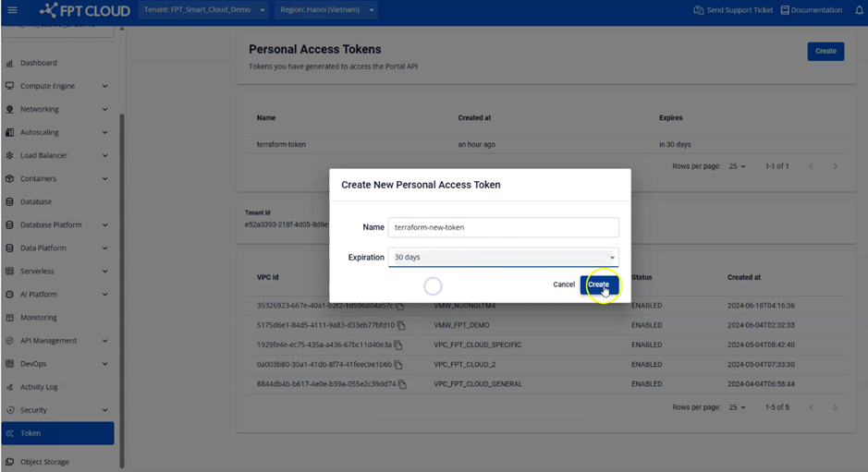Click Create in the token dialog
Image resolution: width=868 pixels, height=472 pixels.
pyautogui.click(x=599, y=284)
